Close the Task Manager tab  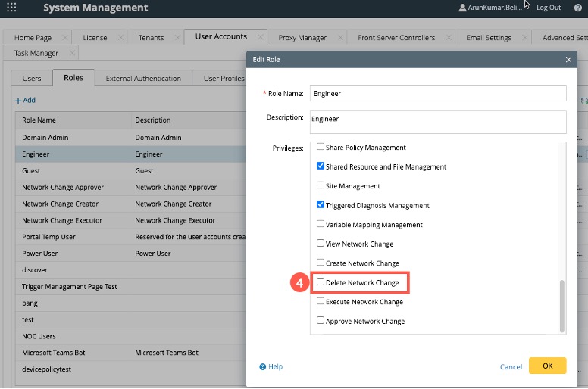(x=73, y=54)
